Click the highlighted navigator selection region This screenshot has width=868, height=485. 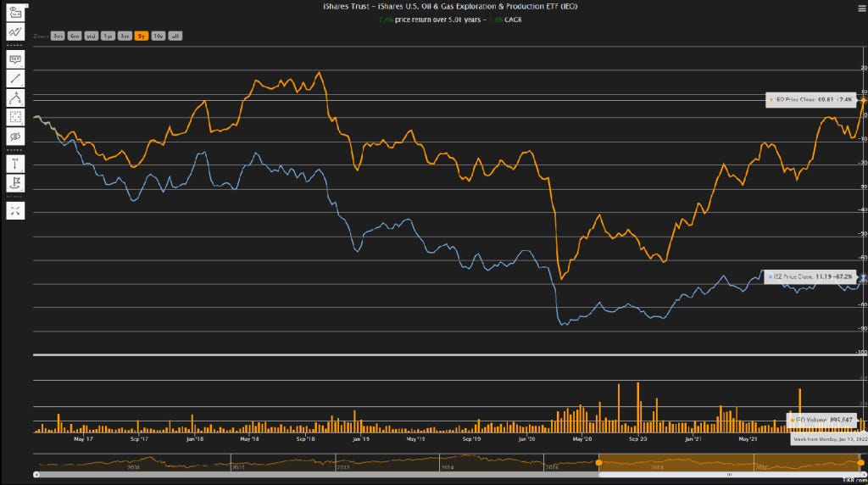[x=730, y=462]
